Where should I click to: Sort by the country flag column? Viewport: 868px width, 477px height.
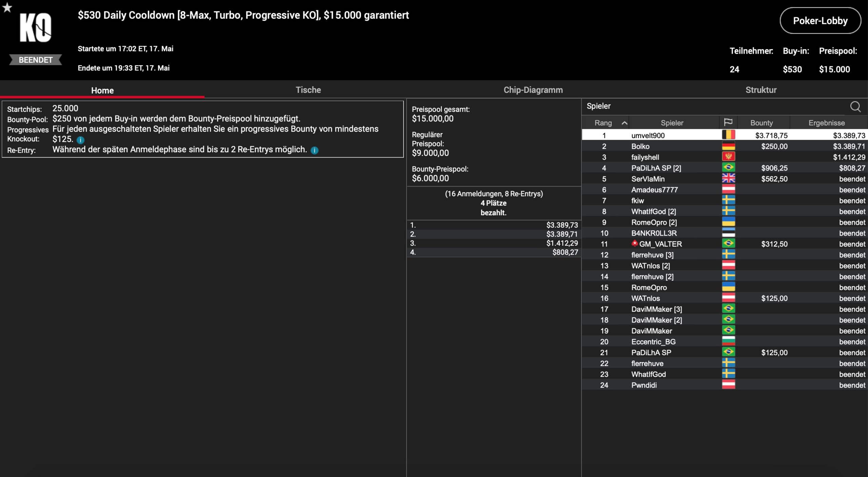pos(728,122)
